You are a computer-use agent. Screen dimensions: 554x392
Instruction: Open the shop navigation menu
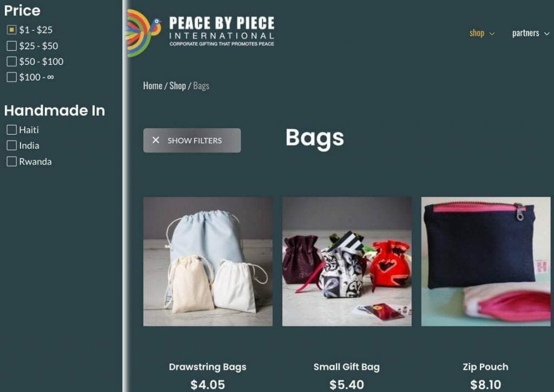[x=477, y=33]
